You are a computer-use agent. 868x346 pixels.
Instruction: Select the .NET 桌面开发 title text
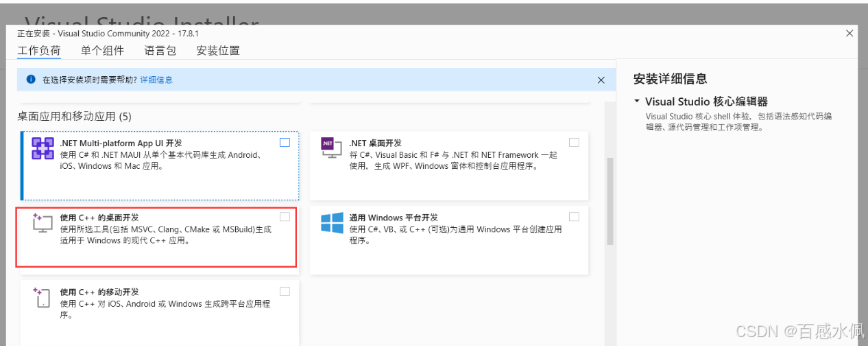(x=375, y=143)
